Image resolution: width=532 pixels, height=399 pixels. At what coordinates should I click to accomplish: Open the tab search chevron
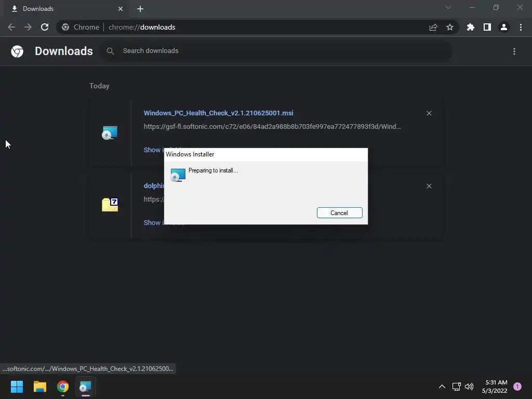tap(448, 7)
